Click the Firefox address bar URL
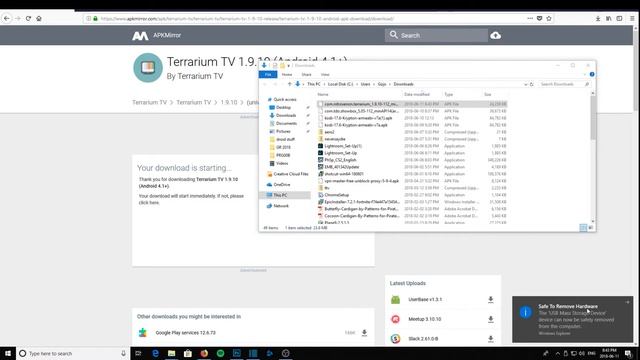Image resolution: width=640 pixels, height=360 pixels. (247, 19)
